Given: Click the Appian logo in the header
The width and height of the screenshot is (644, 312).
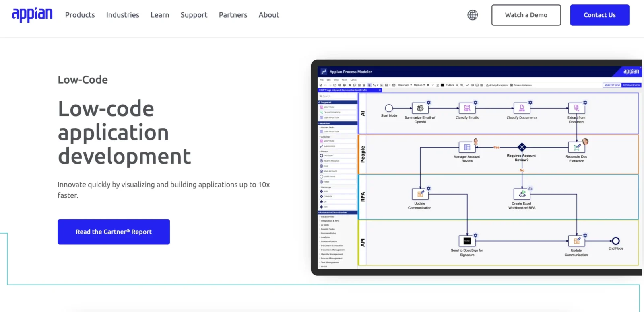Looking at the screenshot, I should pos(32,15).
